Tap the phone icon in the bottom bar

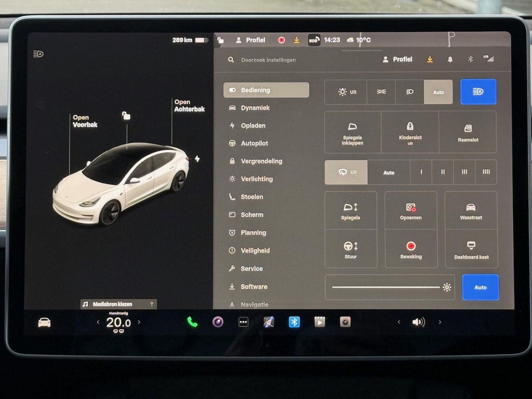point(192,322)
